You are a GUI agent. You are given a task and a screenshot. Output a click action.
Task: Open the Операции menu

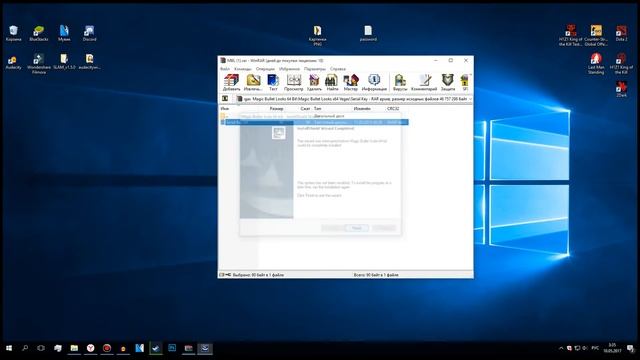(265, 69)
